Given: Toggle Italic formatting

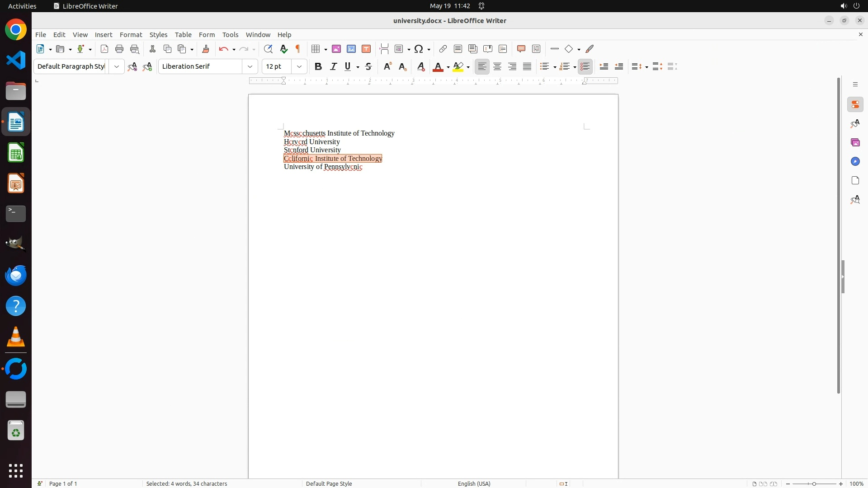Looking at the screenshot, I should (x=334, y=67).
